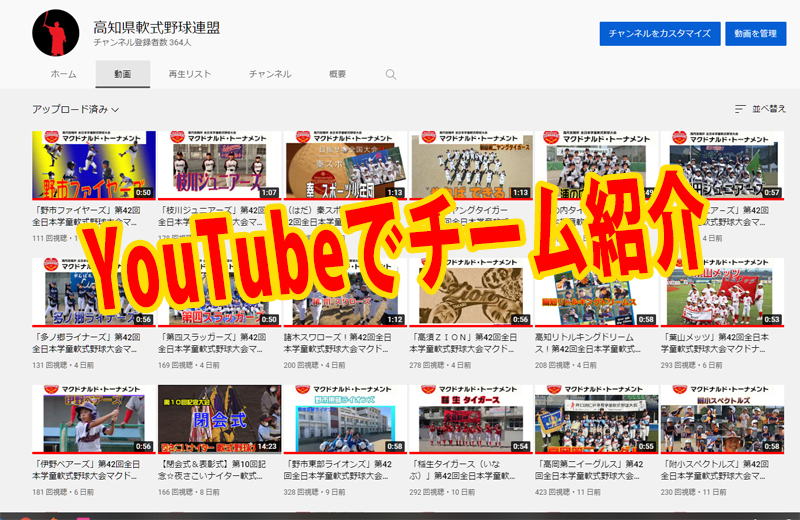The image size is (800, 520).
Task: Click the text 423 回視聴・11 日前
Action: (x=567, y=492)
